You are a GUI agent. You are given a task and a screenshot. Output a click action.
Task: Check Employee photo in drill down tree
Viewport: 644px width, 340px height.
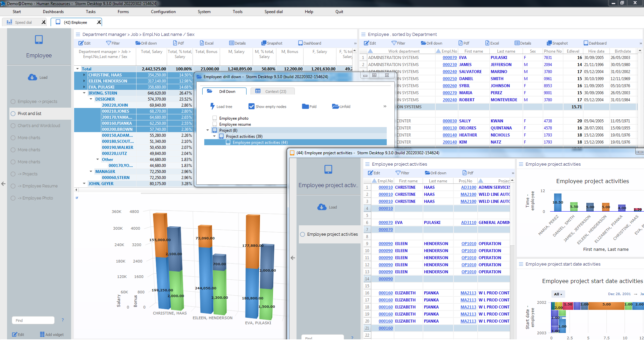tap(215, 118)
